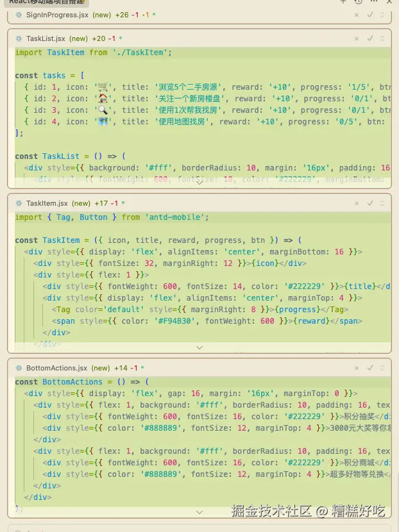Expand TaskList.jsx code with bottom chevron
399x532 pixels.
(x=199, y=183)
